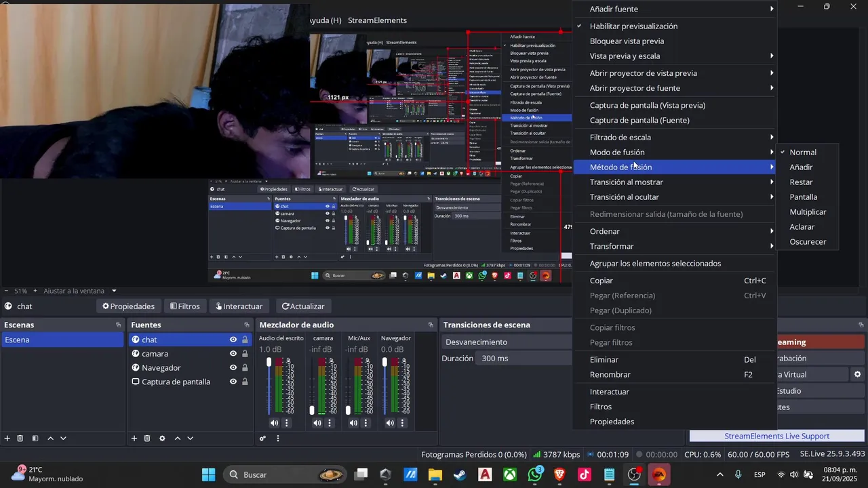This screenshot has width=868, height=488.
Task: Open the mixer menu dots beside the gears icon
Action: pos(277,439)
